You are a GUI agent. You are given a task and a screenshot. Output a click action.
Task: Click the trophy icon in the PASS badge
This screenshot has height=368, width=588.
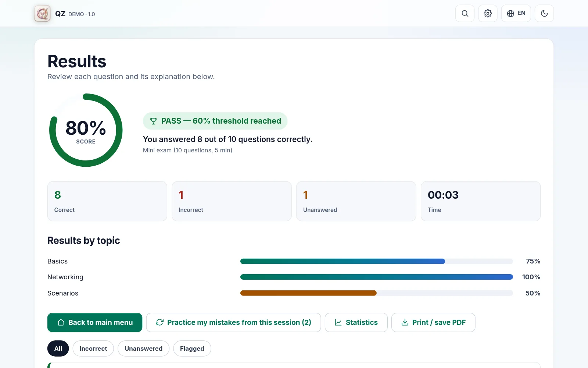tap(154, 121)
